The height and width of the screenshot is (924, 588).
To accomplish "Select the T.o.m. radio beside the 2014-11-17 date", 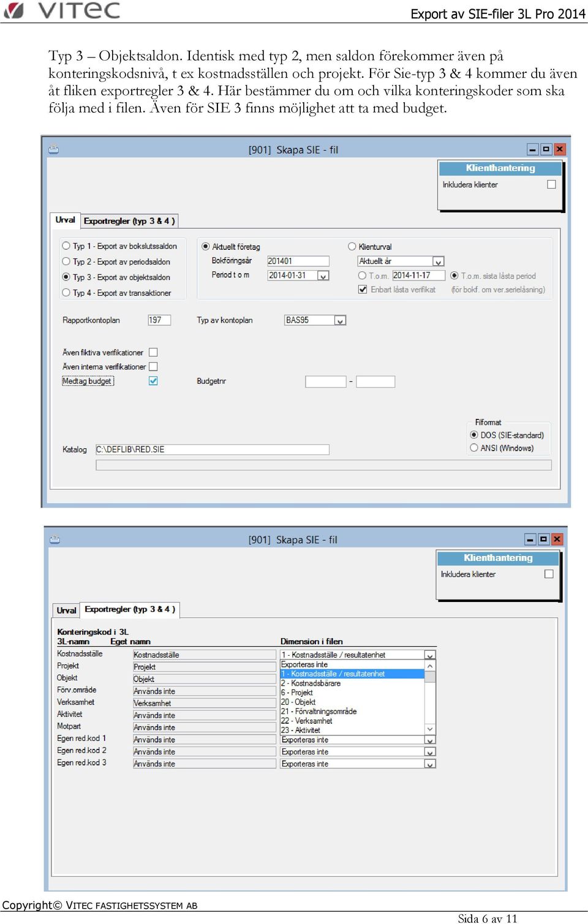I will pyautogui.click(x=363, y=276).
